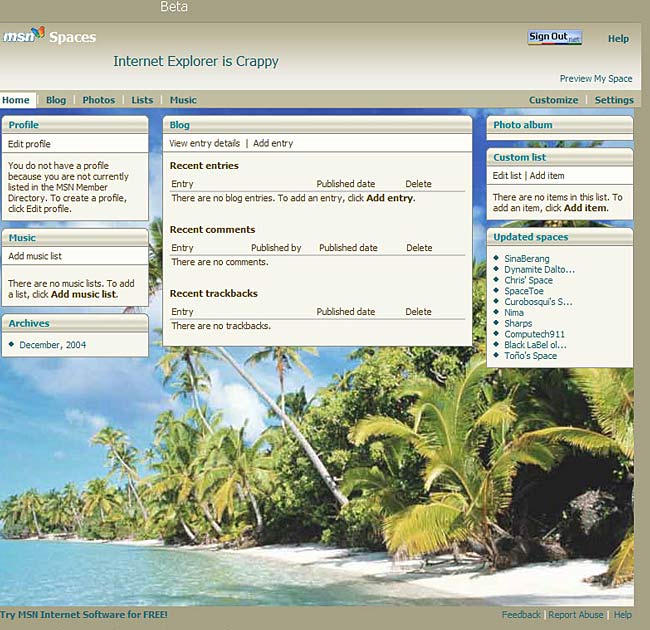Click Add entry in Blog toolbar
The height and width of the screenshot is (630, 650).
coord(273,144)
